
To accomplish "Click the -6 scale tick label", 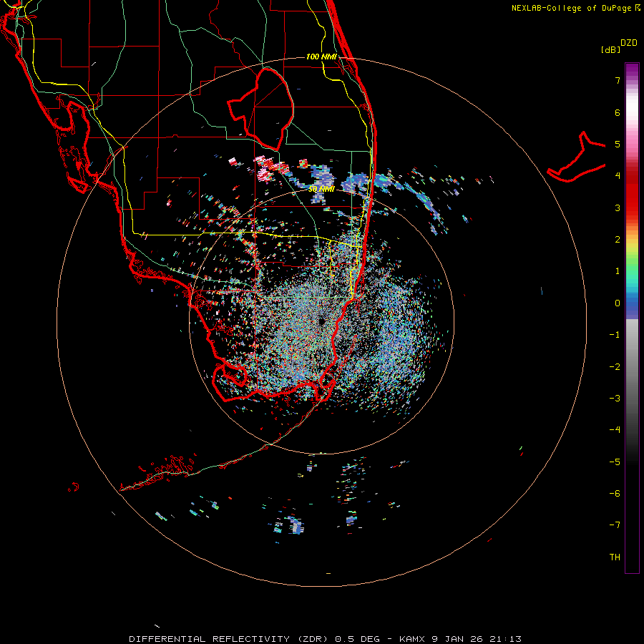I will [x=615, y=494].
